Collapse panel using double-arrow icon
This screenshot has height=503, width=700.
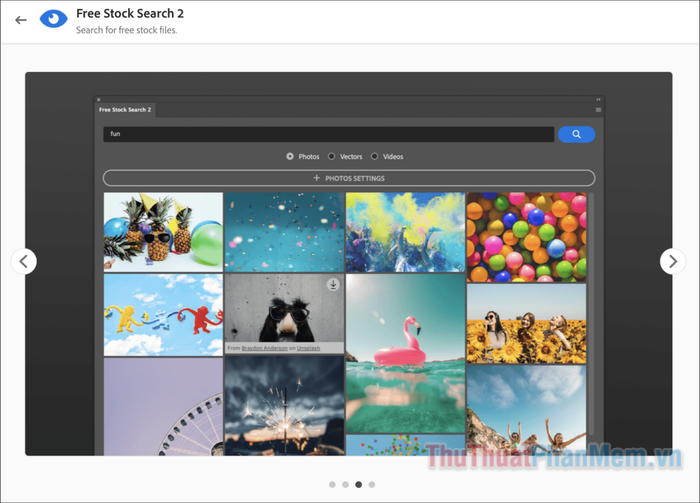coord(598,100)
